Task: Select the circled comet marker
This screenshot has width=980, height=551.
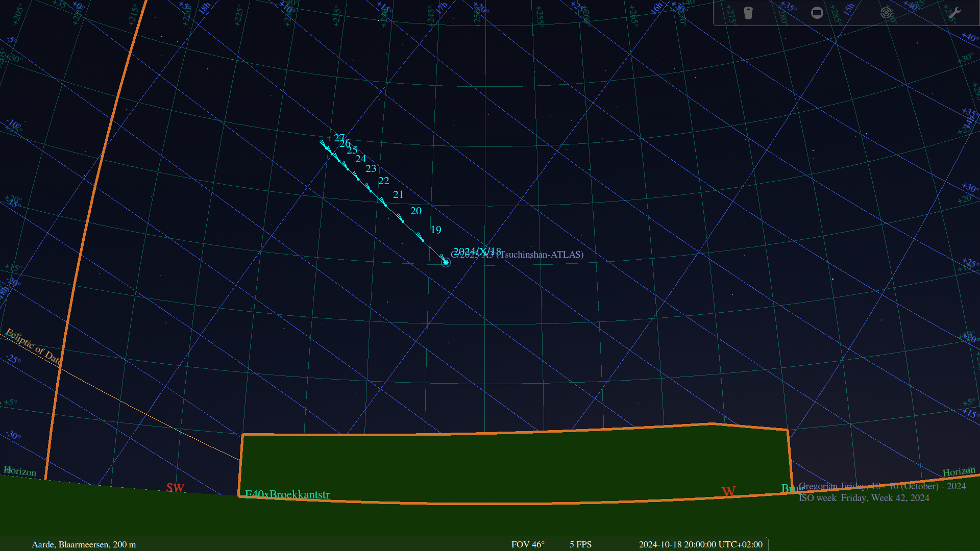Action: (x=446, y=262)
